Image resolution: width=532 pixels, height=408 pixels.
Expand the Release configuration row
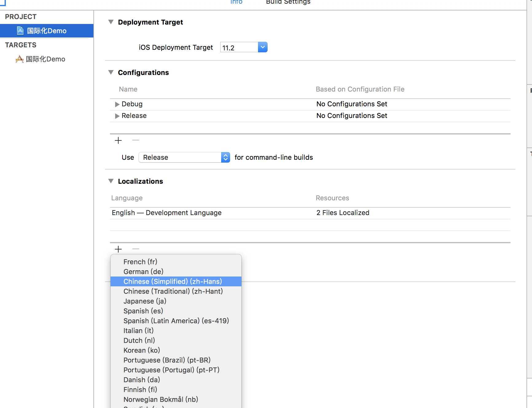(x=117, y=116)
